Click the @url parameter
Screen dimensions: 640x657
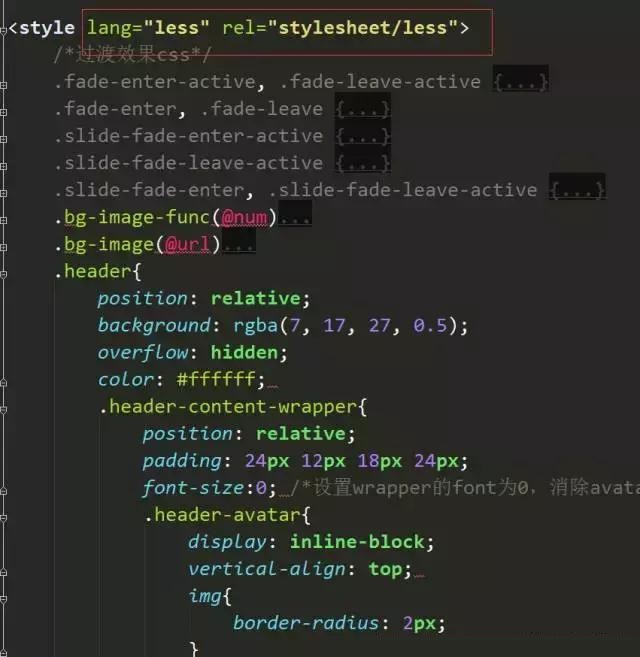tap(187, 245)
